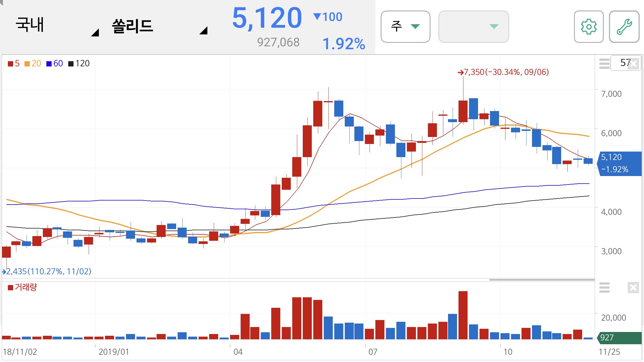Open the 쏠리드 stock selector
Image resolution: width=644 pixels, height=362 pixels.
coord(159,26)
